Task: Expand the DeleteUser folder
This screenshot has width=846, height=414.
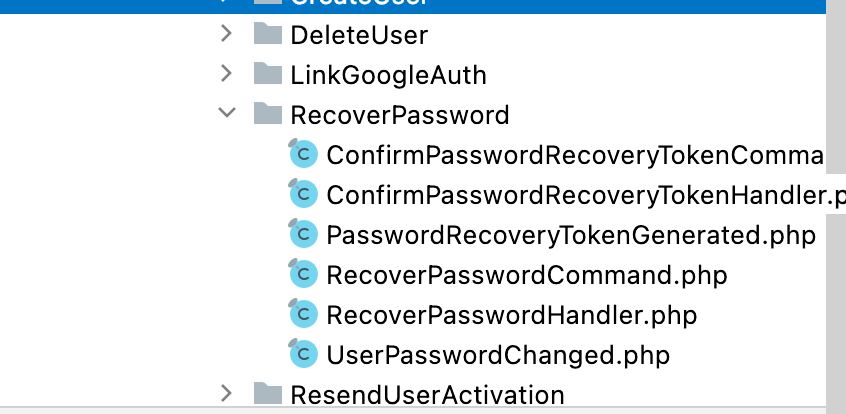Action: pos(227,33)
